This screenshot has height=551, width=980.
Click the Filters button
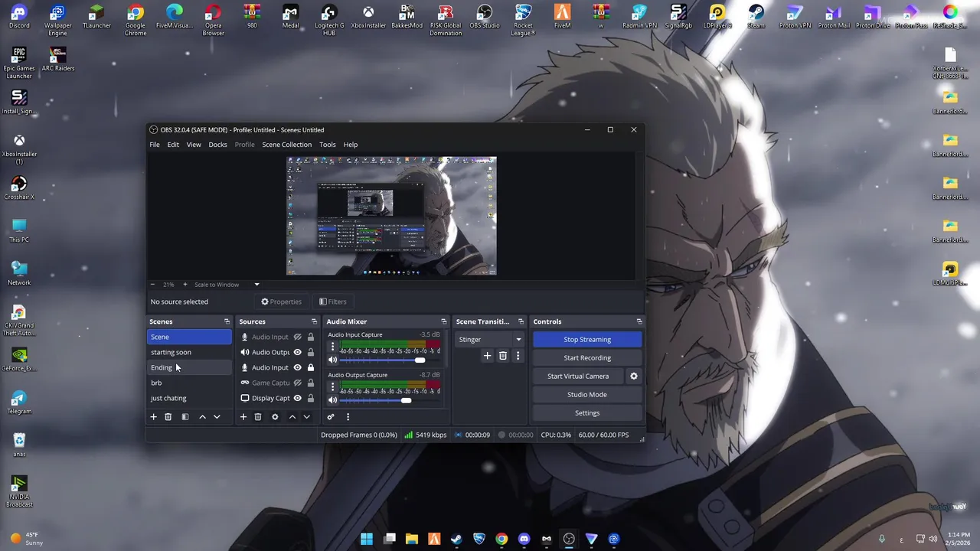point(333,302)
